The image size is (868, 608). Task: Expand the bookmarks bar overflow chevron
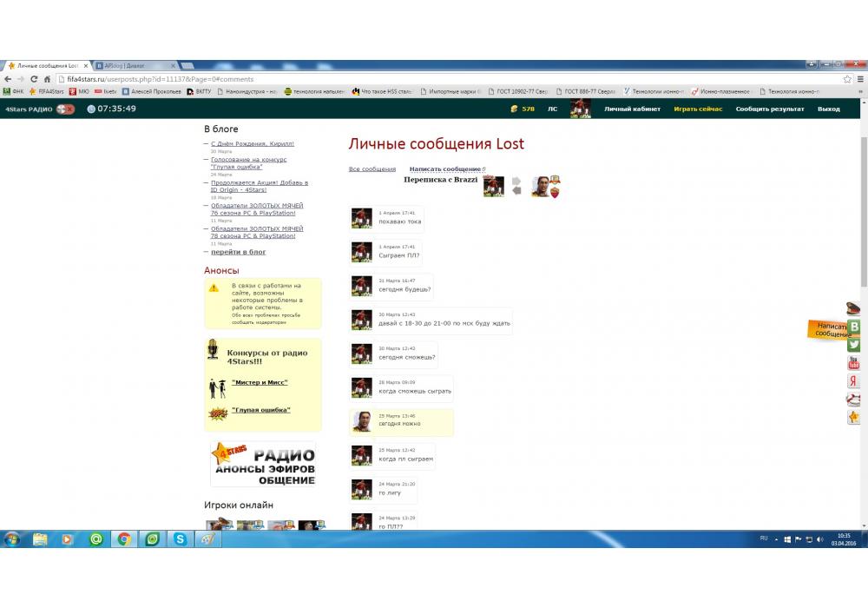click(859, 91)
